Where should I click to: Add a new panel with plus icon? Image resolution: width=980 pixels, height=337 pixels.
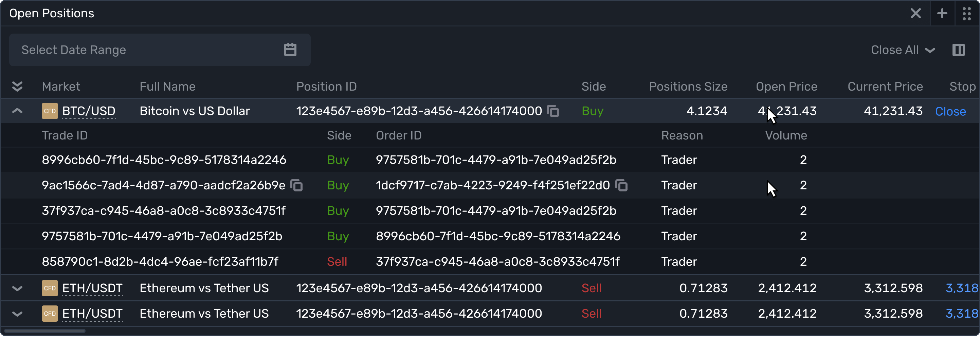(x=942, y=13)
